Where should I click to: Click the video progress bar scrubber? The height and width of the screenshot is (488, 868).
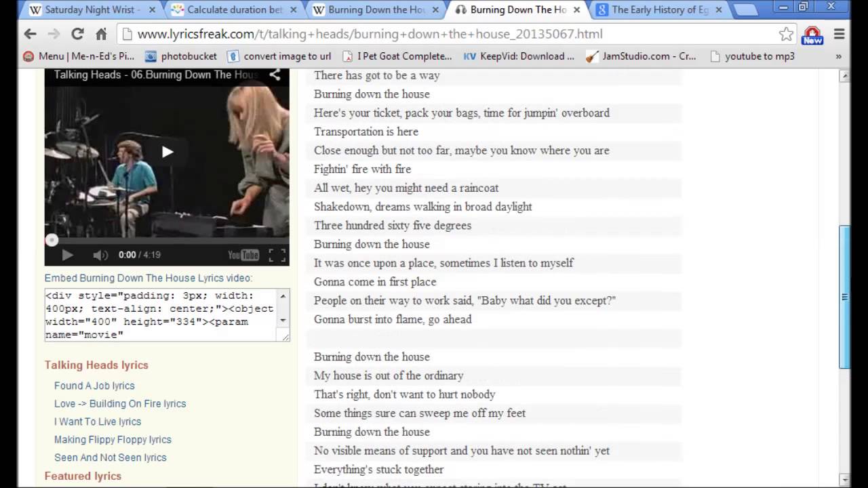[52, 240]
